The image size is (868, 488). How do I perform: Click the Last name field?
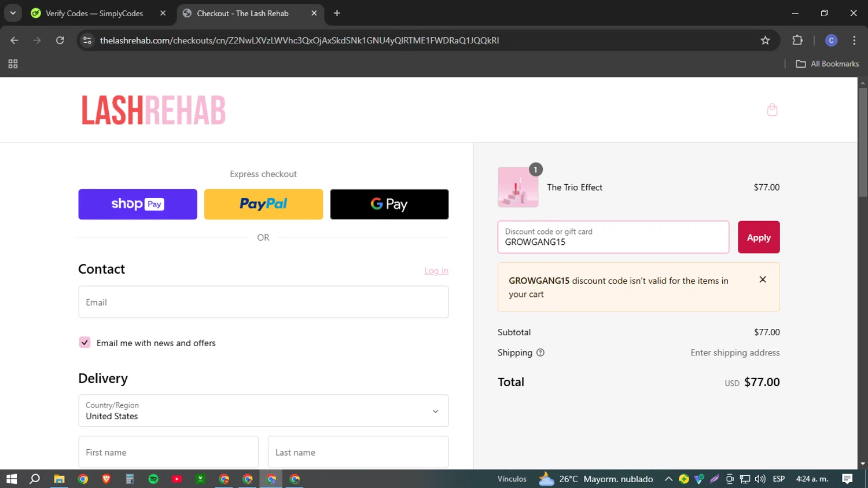(x=358, y=452)
